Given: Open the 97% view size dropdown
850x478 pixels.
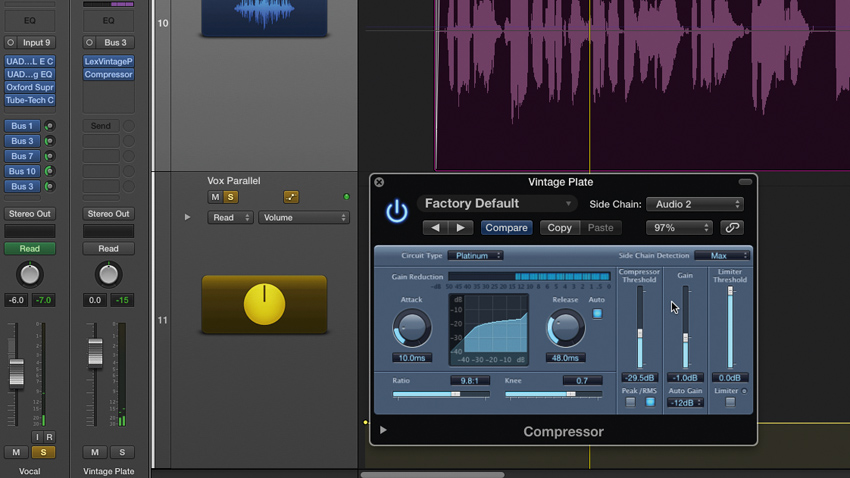Looking at the screenshot, I should [679, 228].
